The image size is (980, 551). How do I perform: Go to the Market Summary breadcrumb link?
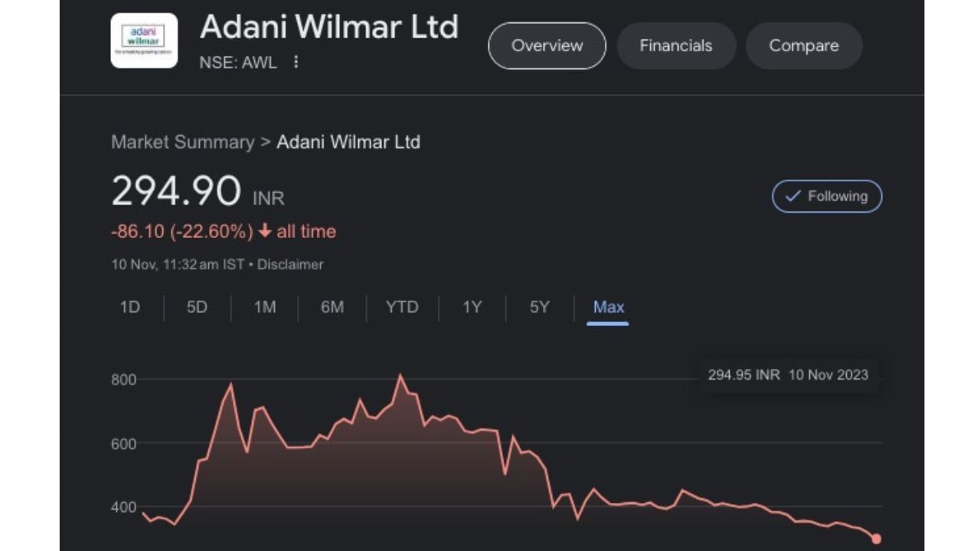182,142
